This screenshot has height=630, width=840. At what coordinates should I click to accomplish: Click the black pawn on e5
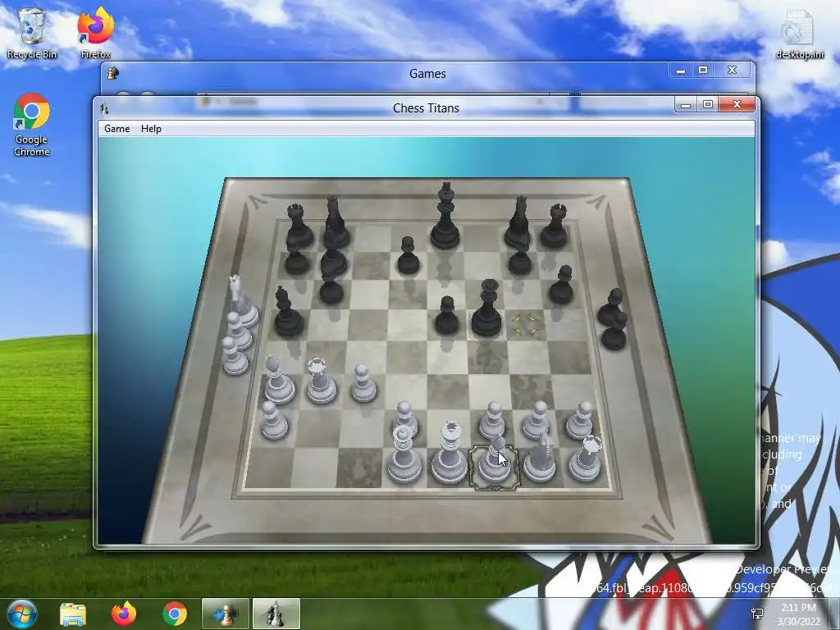[446, 316]
